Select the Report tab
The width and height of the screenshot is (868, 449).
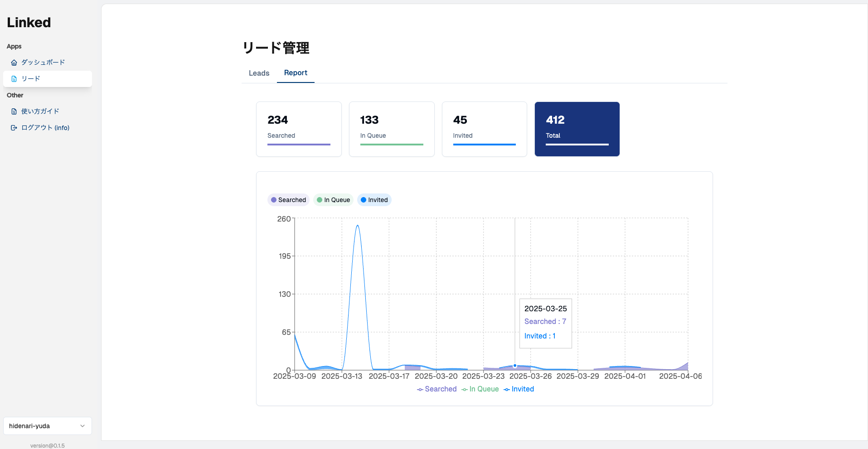pos(296,73)
